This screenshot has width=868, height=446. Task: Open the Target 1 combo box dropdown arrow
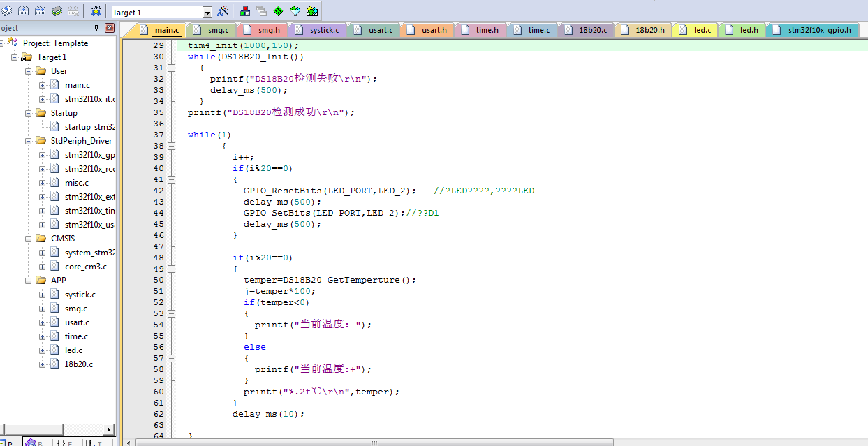click(207, 13)
